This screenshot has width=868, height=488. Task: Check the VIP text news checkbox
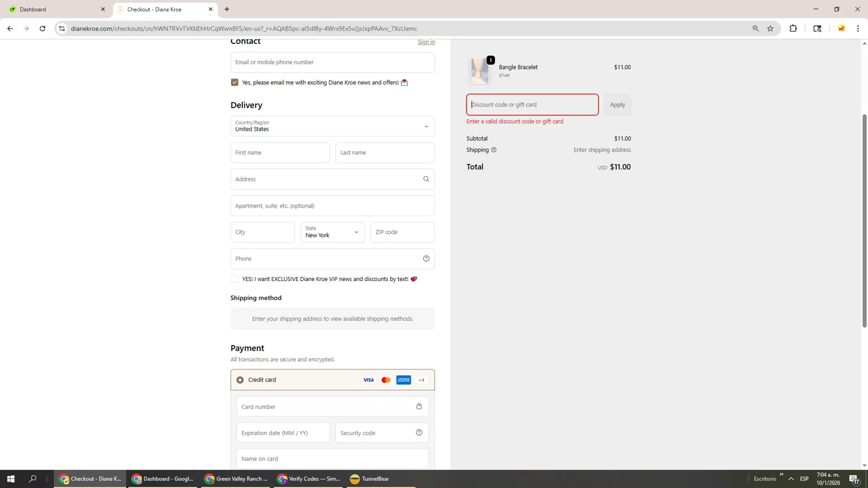[x=234, y=279]
